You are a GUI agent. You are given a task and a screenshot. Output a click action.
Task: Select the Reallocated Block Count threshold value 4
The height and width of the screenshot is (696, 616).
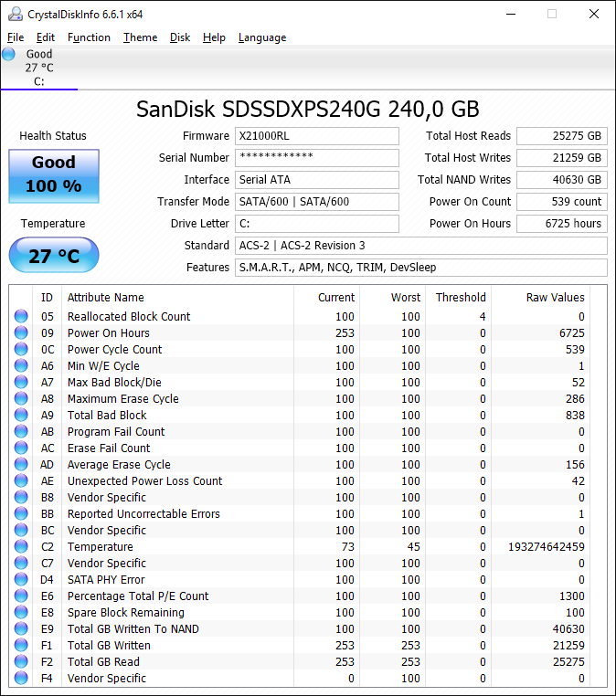[x=483, y=317]
